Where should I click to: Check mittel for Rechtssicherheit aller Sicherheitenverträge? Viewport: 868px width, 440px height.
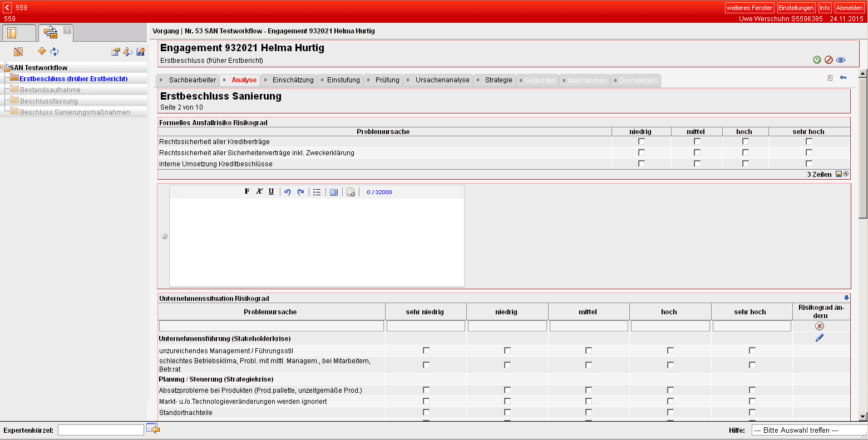[x=697, y=152]
